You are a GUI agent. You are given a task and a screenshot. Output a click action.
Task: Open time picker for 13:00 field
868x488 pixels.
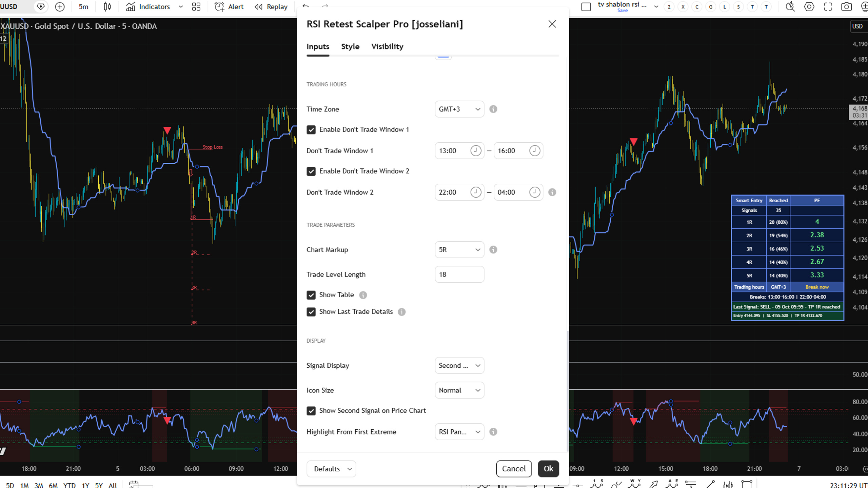click(476, 151)
